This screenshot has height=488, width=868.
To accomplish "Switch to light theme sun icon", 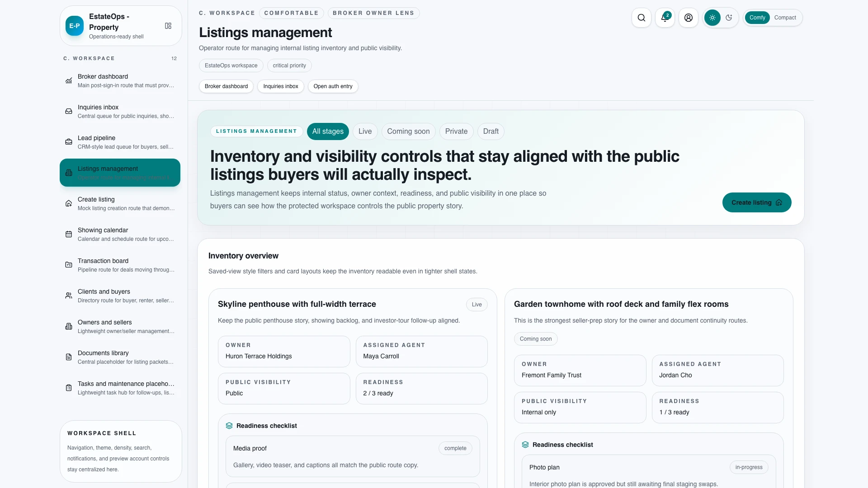I will [x=712, y=18].
